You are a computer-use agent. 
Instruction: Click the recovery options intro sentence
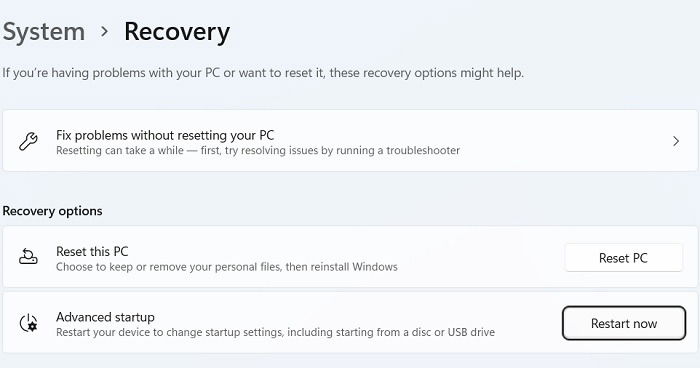pyautogui.click(x=263, y=73)
